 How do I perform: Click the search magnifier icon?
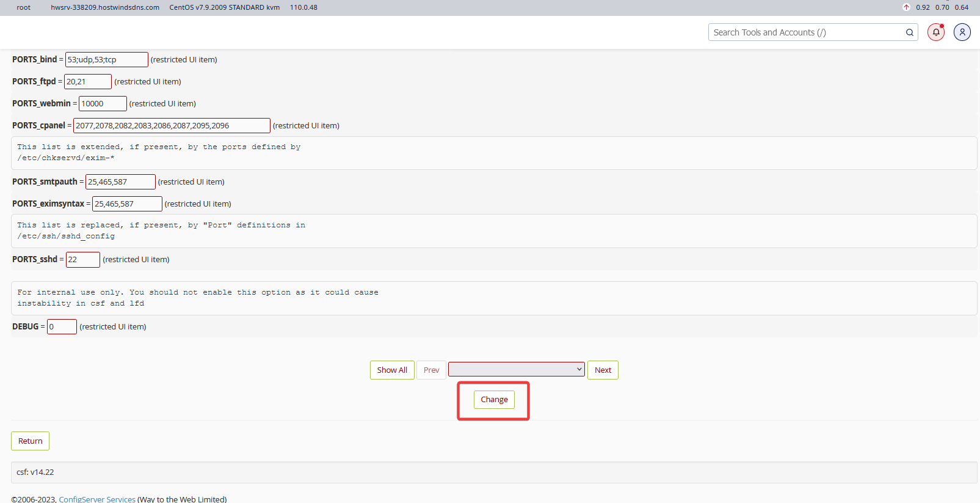pyautogui.click(x=909, y=32)
